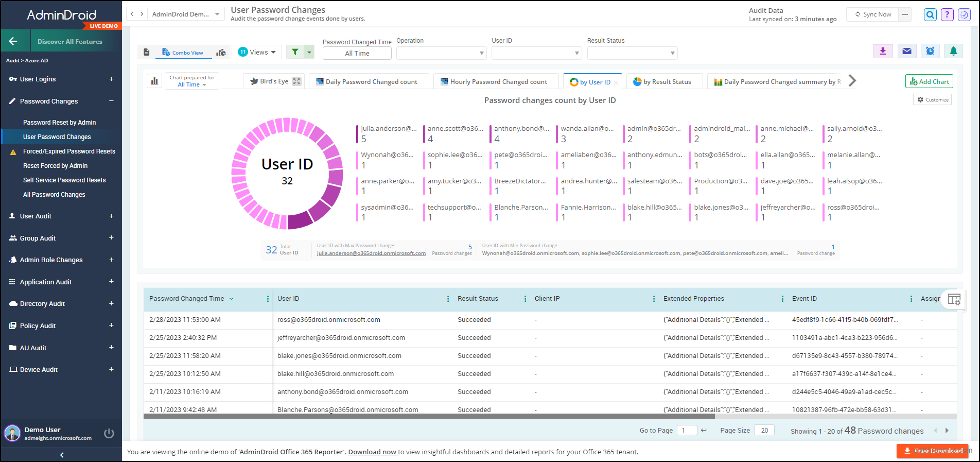Image resolution: width=980 pixels, height=462 pixels.
Task: Open Self Service Password Resets report
Action: click(64, 180)
